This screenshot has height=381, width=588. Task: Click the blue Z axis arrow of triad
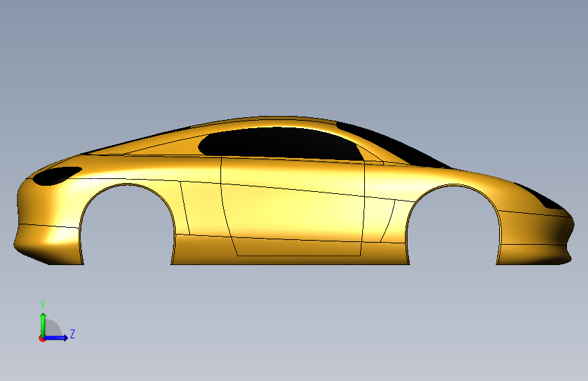point(56,338)
